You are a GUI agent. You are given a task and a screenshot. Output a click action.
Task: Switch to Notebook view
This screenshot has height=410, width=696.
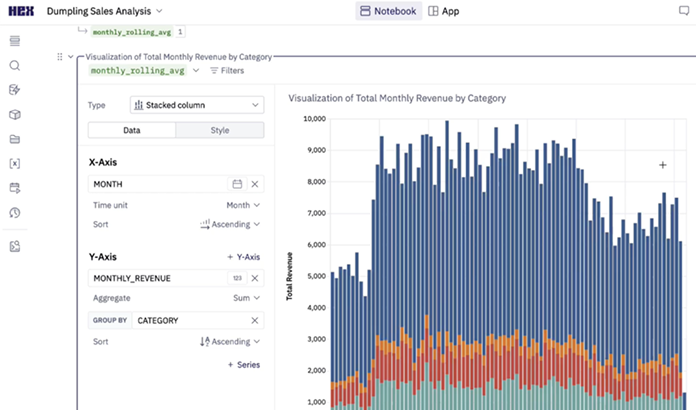point(388,11)
